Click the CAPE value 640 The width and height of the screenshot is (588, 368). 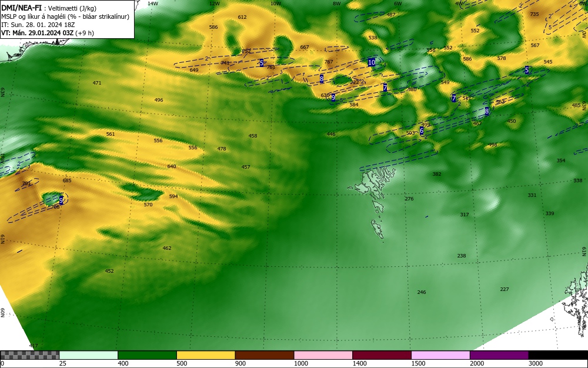point(171,166)
